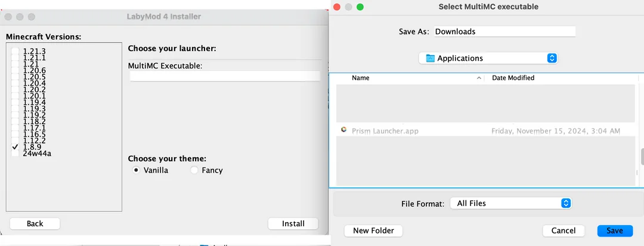
Task: Close the Select MultiMC executable dialog
Action: click(336, 7)
